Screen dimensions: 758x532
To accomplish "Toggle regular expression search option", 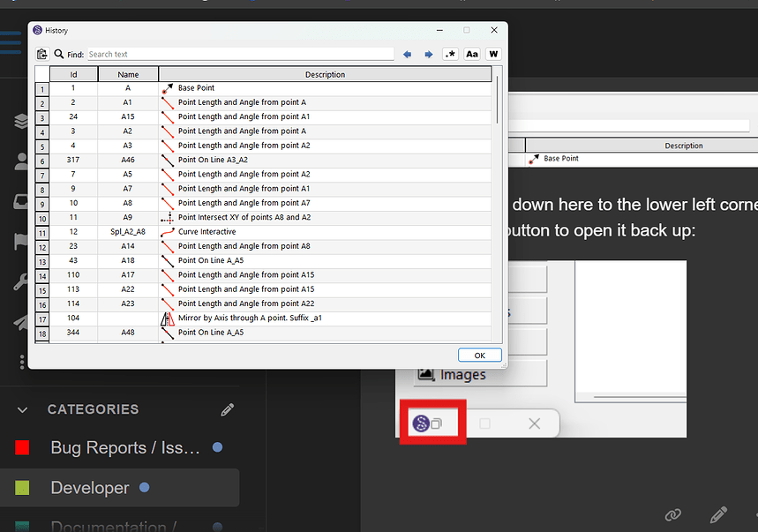I will 451,55.
